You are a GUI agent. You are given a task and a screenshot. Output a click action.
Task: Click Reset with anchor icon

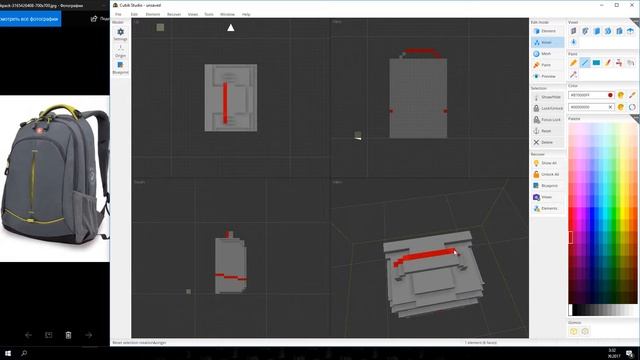tap(547, 131)
